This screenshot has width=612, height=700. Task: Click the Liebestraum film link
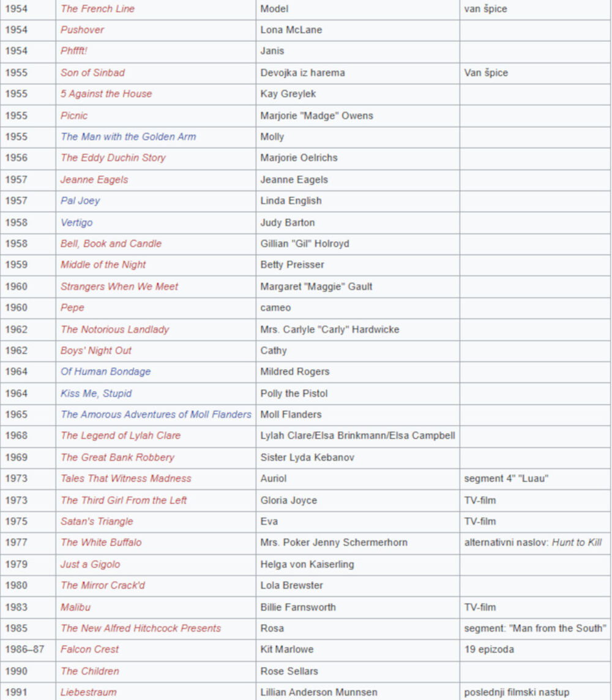(x=88, y=693)
